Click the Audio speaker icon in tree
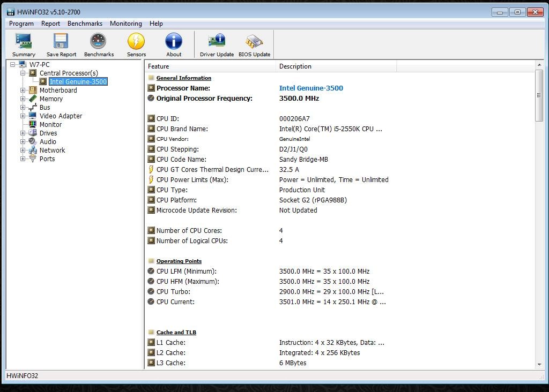 coord(33,141)
